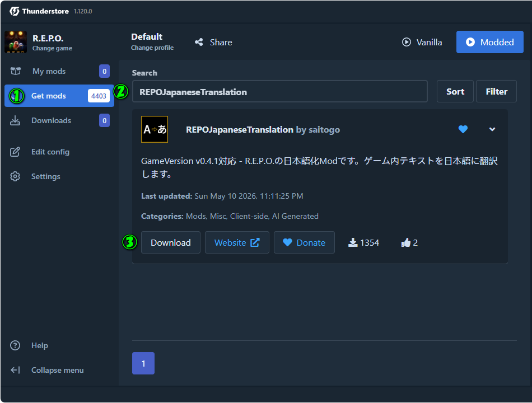Collapse the mod card using chevron
The image size is (532, 403).
[x=492, y=129]
